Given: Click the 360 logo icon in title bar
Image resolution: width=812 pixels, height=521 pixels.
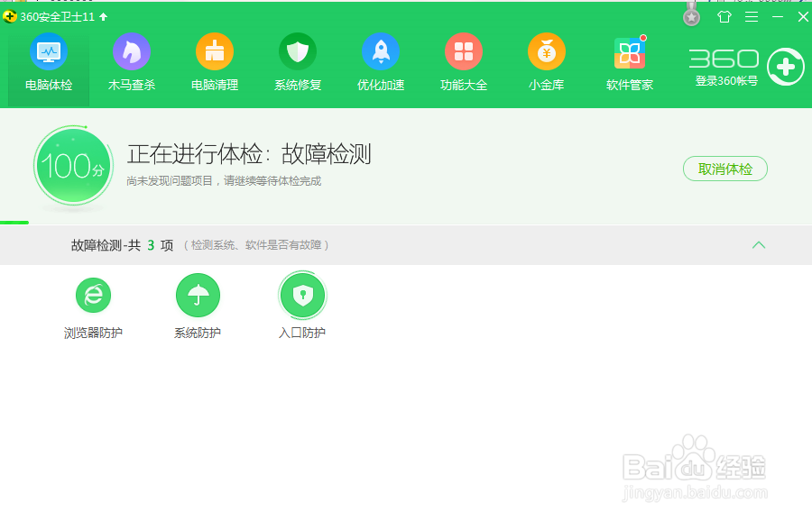Looking at the screenshot, I should [x=9, y=17].
